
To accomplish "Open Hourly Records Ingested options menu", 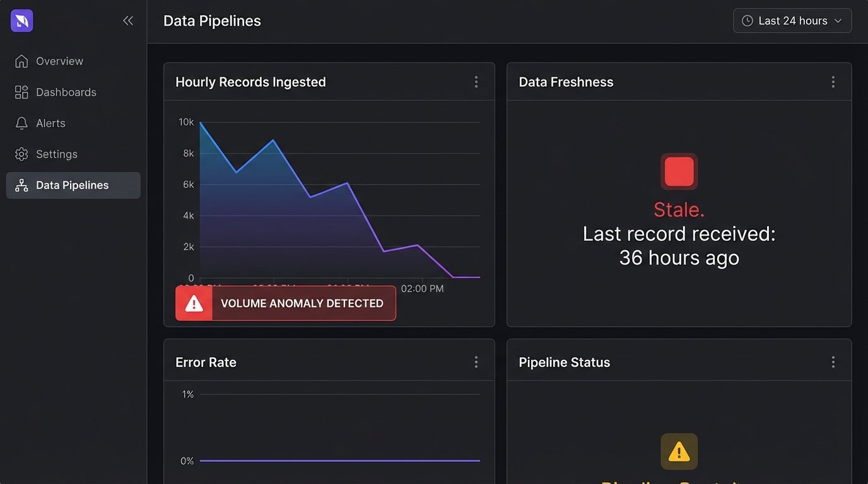I will tap(476, 82).
